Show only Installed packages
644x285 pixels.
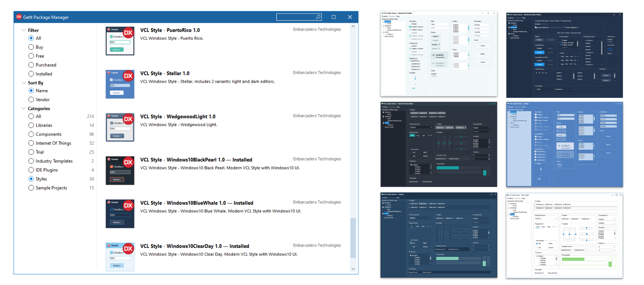pos(31,74)
